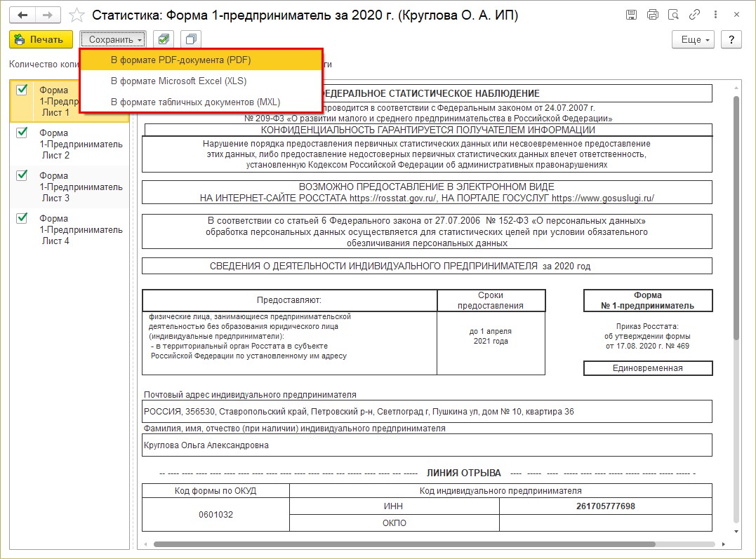
Task: Click the name cell 'Круглова Ольга Александровна'
Action: (x=427, y=445)
